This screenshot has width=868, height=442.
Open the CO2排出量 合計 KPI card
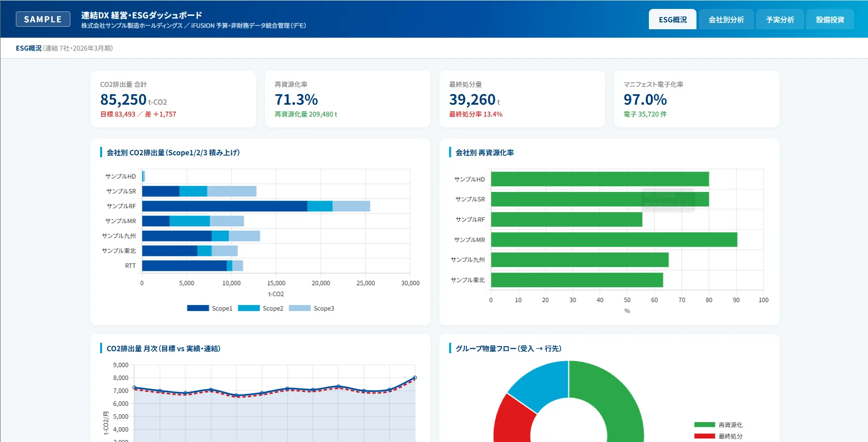tap(173, 99)
